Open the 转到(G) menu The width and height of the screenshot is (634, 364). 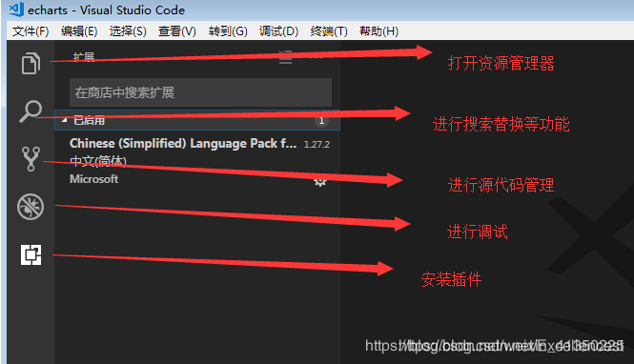pos(228,31)
